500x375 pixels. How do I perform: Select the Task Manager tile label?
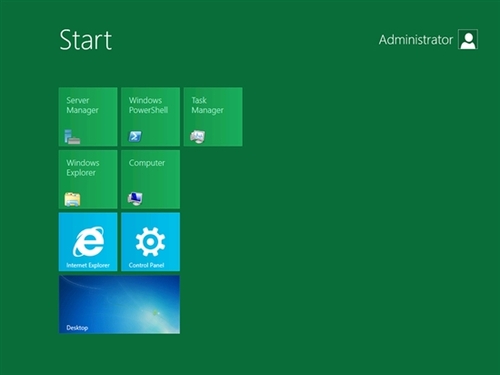click(207, 105)
